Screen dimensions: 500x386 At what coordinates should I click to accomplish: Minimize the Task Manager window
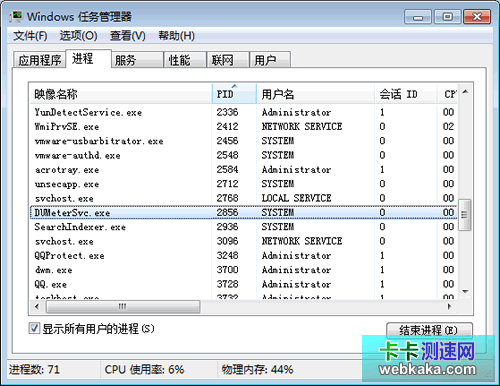[x=418, y=17]
